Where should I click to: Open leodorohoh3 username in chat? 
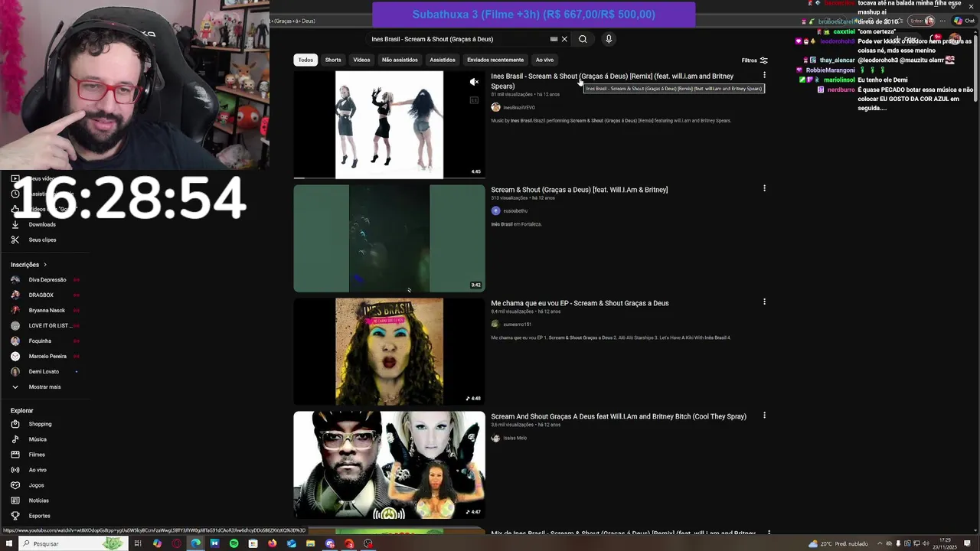pos(838,41)
